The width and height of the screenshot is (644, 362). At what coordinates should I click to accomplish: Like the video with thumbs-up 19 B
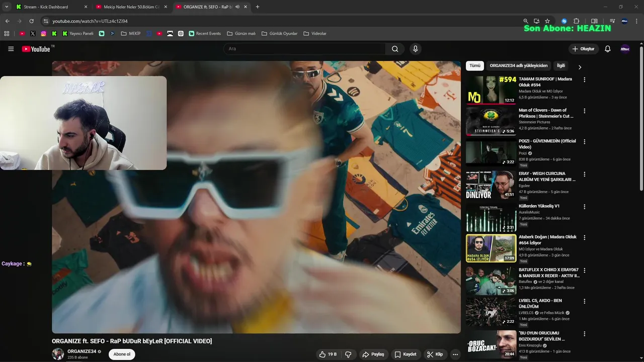[328, 354]
